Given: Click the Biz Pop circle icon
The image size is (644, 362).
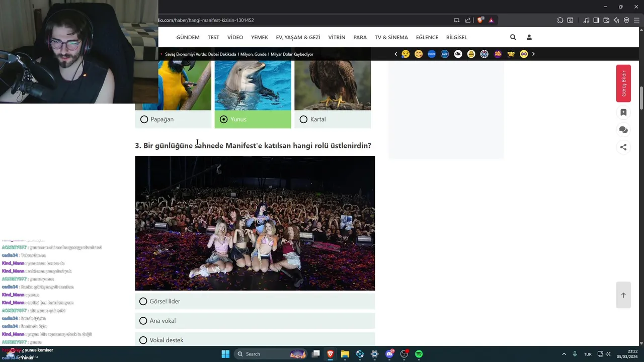Looking at the screenshot, I should click(498, 54).
